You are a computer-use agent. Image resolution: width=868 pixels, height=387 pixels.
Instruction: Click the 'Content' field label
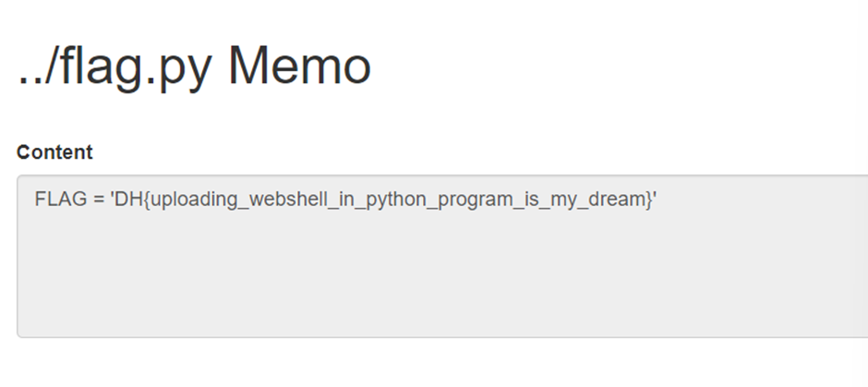tap(54, 152)
